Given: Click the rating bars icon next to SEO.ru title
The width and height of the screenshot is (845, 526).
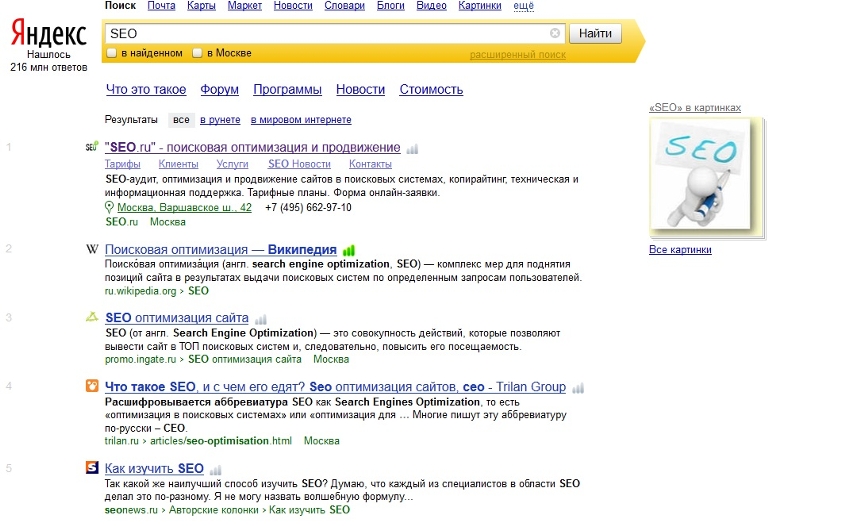Looking at the screenshot, I should (412, 149).
